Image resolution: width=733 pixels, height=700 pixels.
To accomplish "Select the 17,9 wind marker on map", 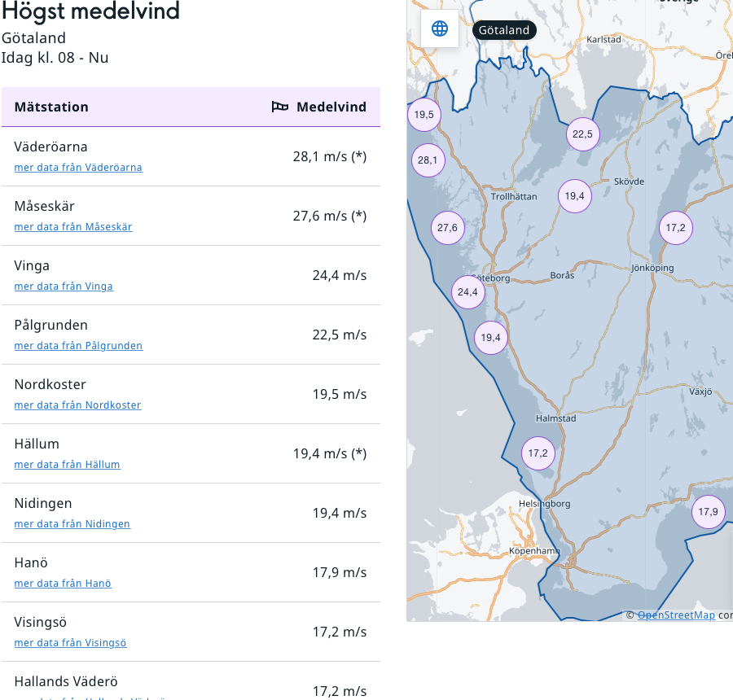I will pyautogui.click(x=708, y=512).
